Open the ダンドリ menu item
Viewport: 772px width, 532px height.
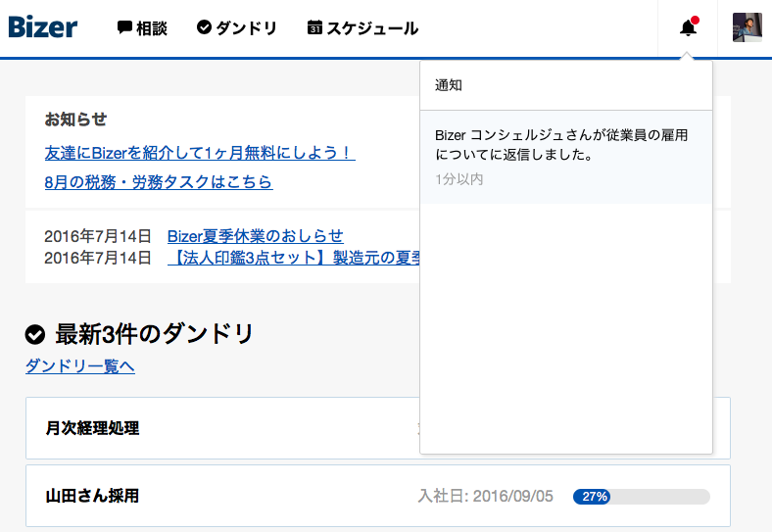[x=237, y=28]
